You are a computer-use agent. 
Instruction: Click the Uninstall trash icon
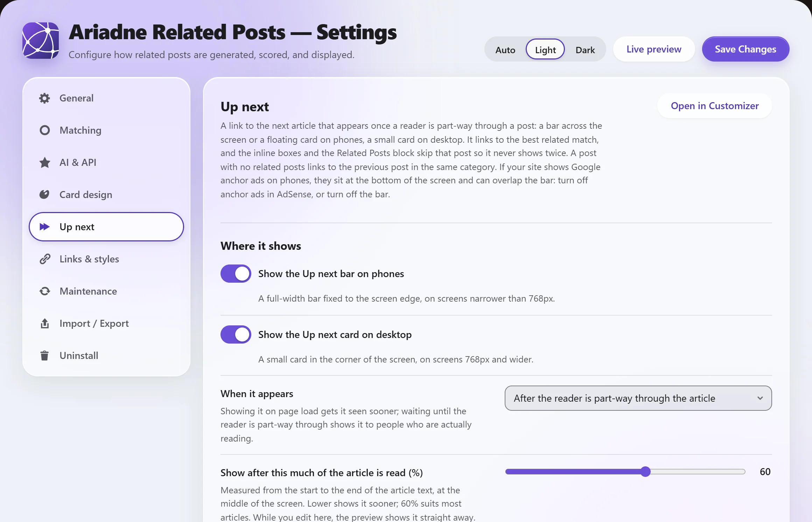pos(44,355)
